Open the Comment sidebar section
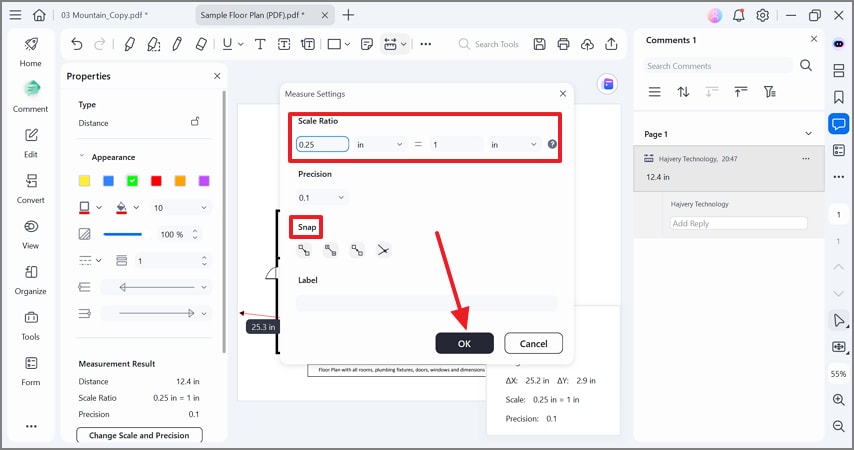 click(x=30, y=96)
